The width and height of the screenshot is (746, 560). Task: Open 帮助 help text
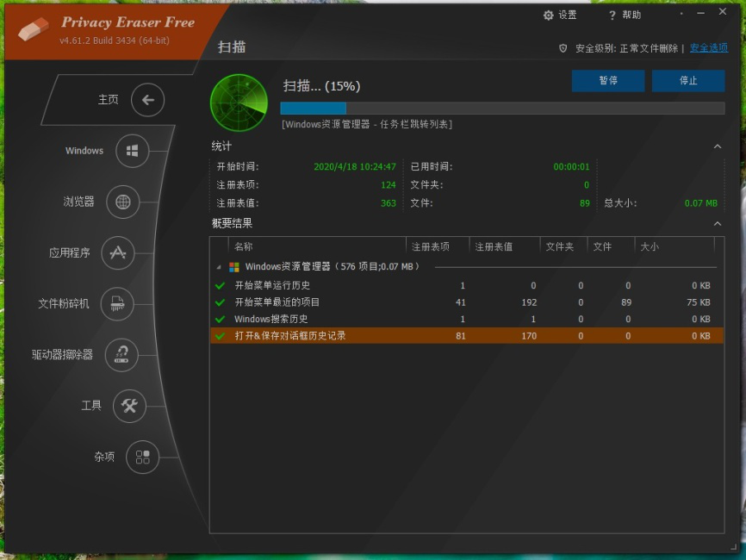pyautogui.click(x=631, y=16)
